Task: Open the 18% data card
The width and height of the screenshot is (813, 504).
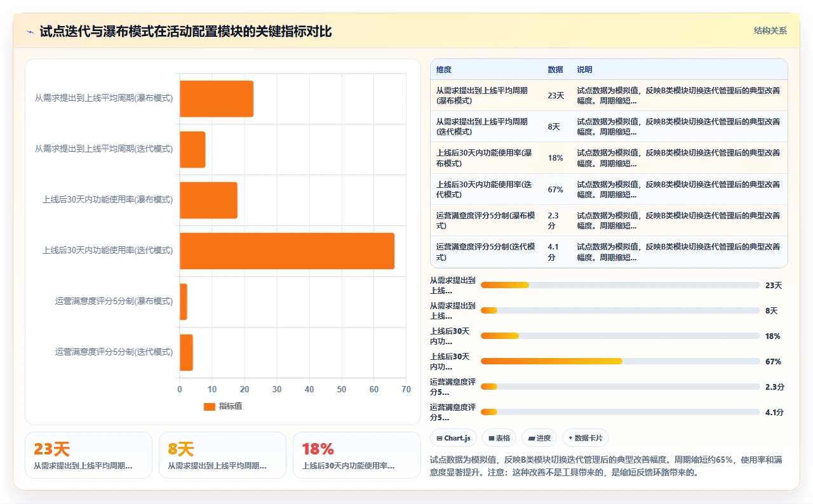Action: [x=356, y=455]
